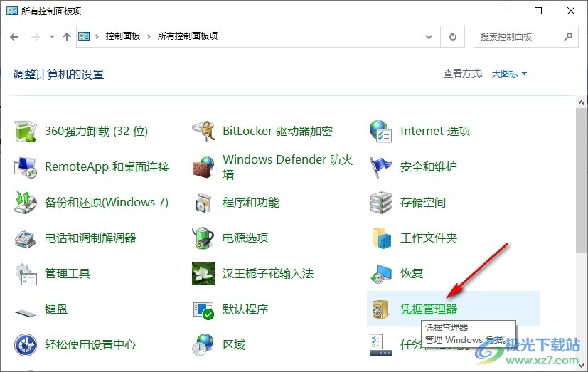Click the scrollbar down arrow

tap(582, 364)
